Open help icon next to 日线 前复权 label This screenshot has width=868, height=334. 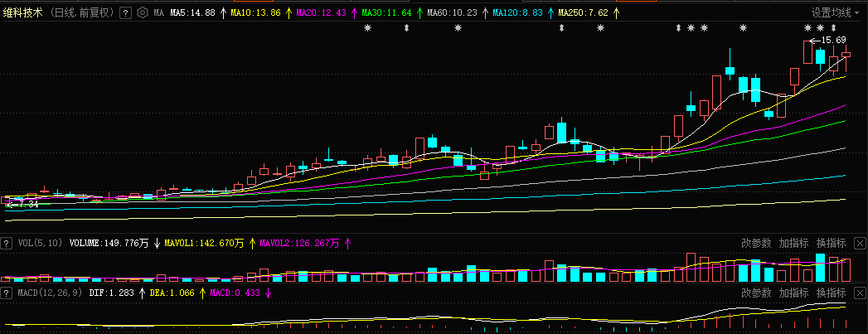(x=126, y=12)
